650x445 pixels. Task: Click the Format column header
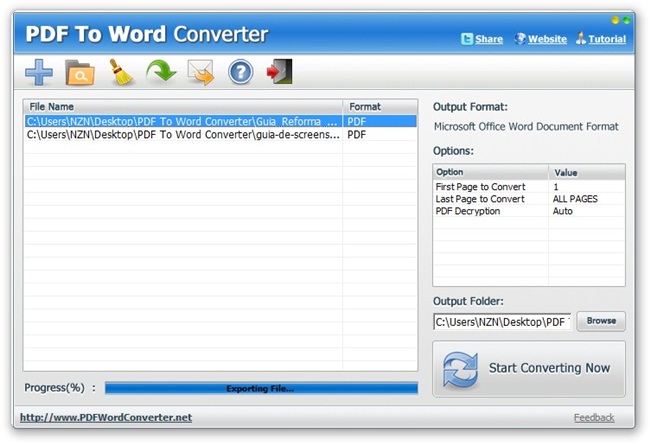(x=380, y=107)
